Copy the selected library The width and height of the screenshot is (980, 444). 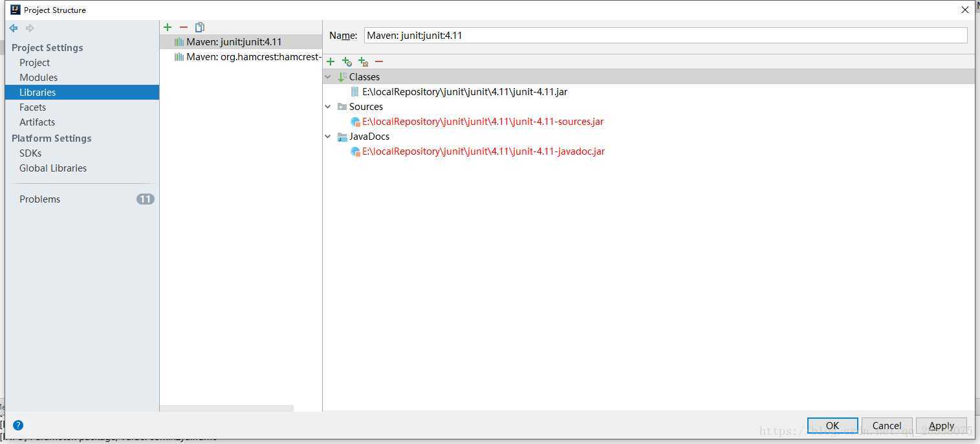[200, 27]
